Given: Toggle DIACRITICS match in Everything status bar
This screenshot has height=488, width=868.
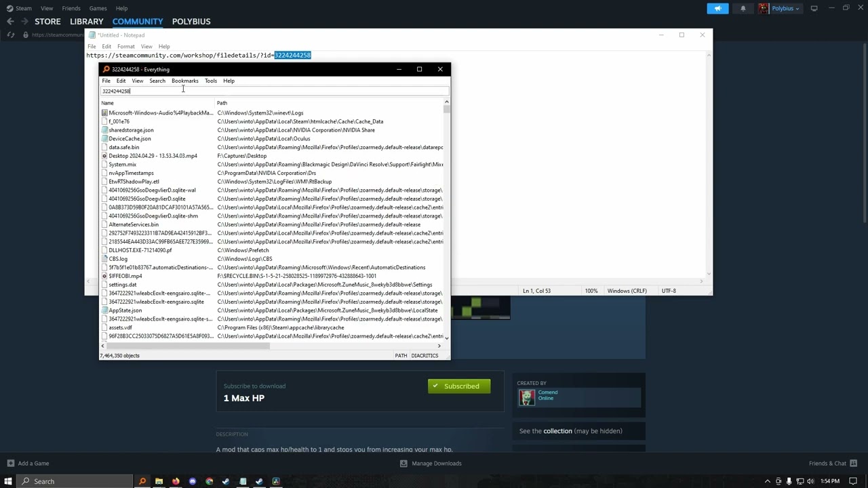Looking at the screenshot, I should tap(425, 356).
